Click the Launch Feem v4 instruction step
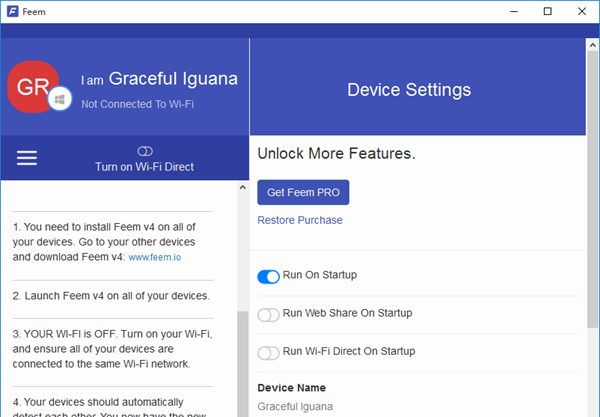The width and height of the screenshot is (600, 417). coord(111,296)
